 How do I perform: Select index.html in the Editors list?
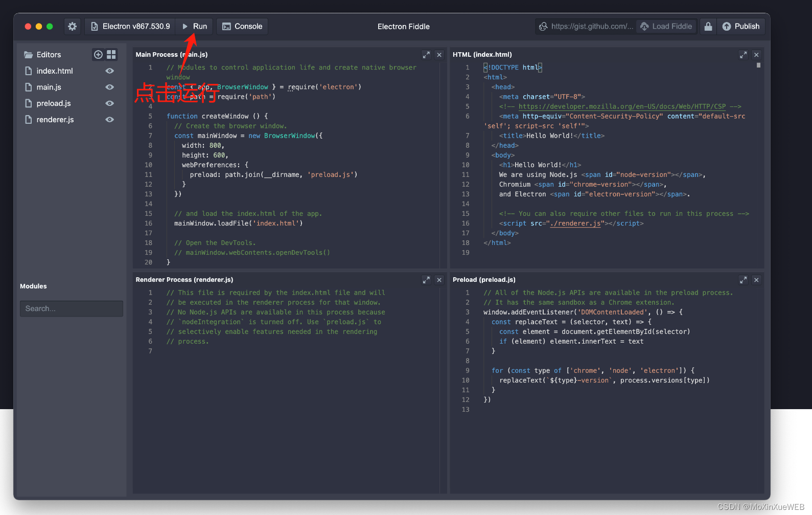point(55,71)
